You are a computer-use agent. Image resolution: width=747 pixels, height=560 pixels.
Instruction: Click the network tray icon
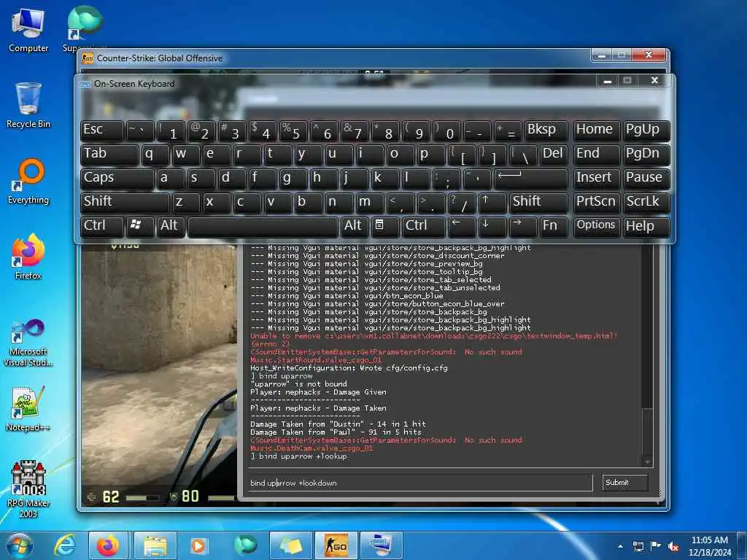(638, 546)
